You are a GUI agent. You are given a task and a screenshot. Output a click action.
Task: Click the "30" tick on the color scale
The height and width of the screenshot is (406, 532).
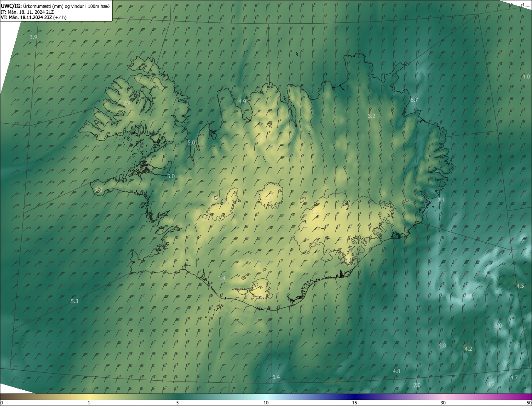(443, 403)
